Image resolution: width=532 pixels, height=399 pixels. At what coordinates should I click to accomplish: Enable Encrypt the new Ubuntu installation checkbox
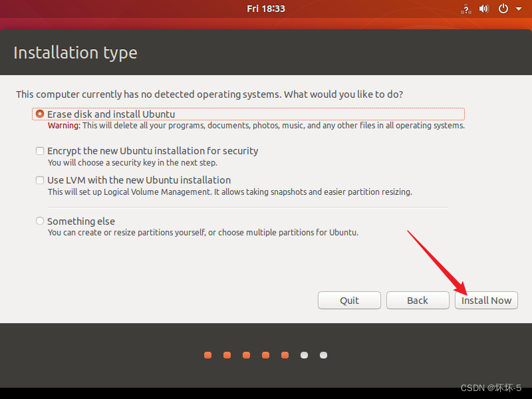point(40,151)
